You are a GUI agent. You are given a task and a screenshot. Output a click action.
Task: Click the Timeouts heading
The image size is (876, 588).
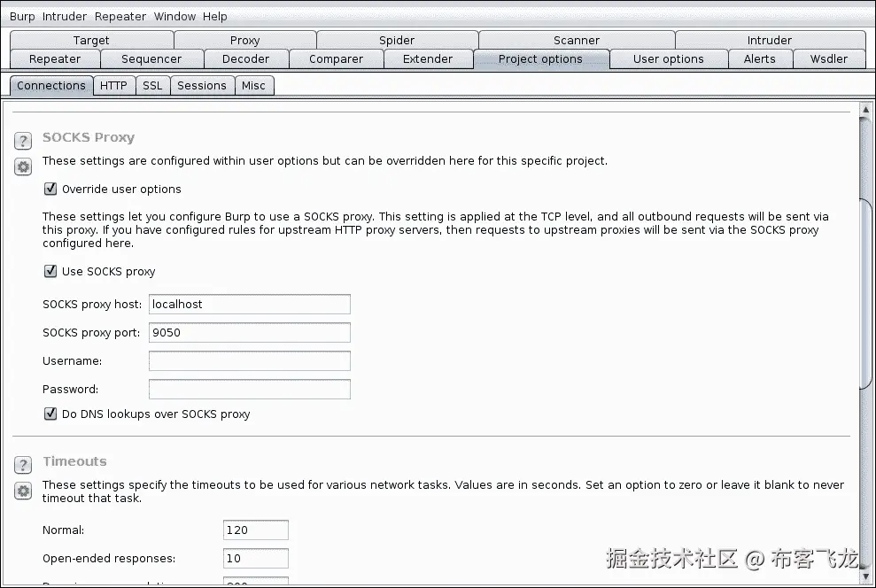click(75, 461)
